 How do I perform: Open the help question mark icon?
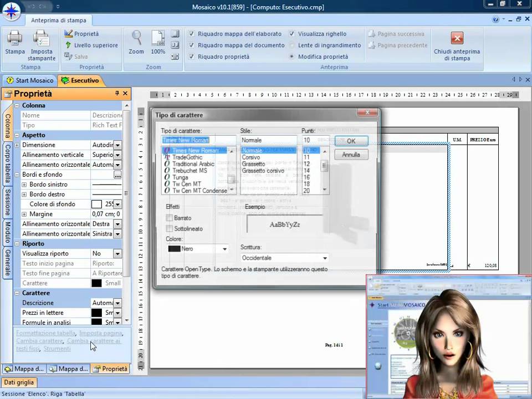[495, 19]
